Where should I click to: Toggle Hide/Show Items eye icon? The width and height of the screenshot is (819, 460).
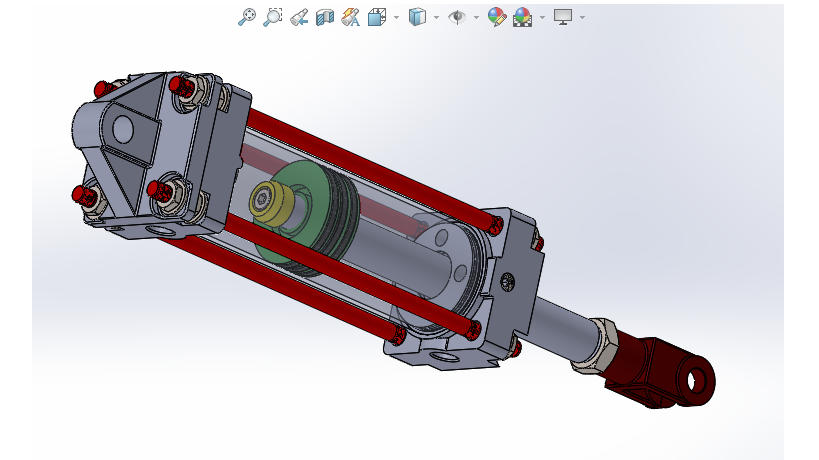click(x=457, y=17)
